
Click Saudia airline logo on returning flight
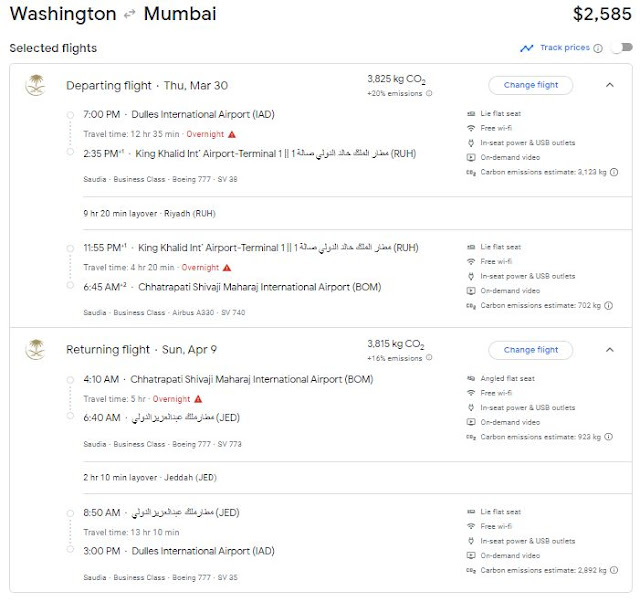pos(35,351)
